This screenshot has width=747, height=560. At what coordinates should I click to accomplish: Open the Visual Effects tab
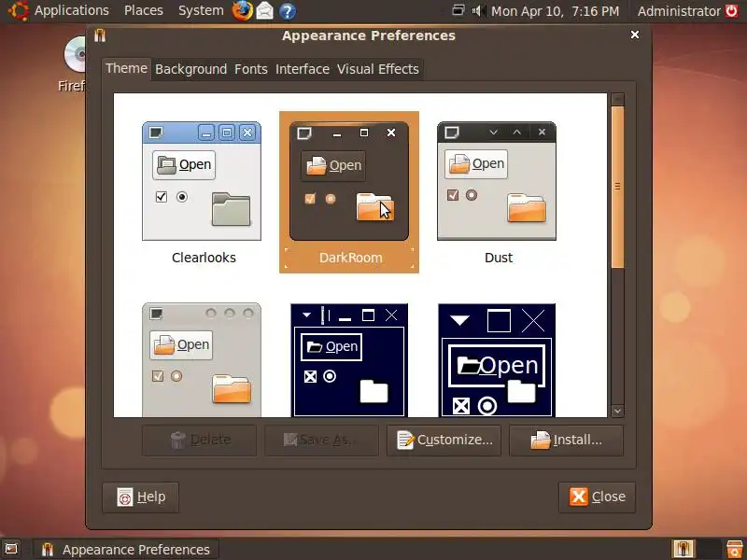point(378,69)
